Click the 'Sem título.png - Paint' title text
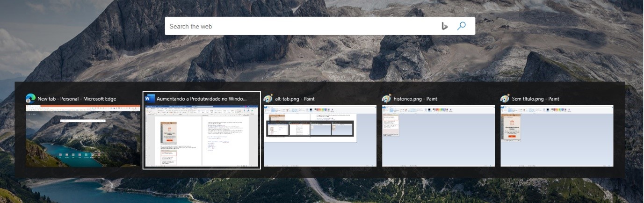Image resolution: width=644 pixels, height=203 pixels. (535, 99)
